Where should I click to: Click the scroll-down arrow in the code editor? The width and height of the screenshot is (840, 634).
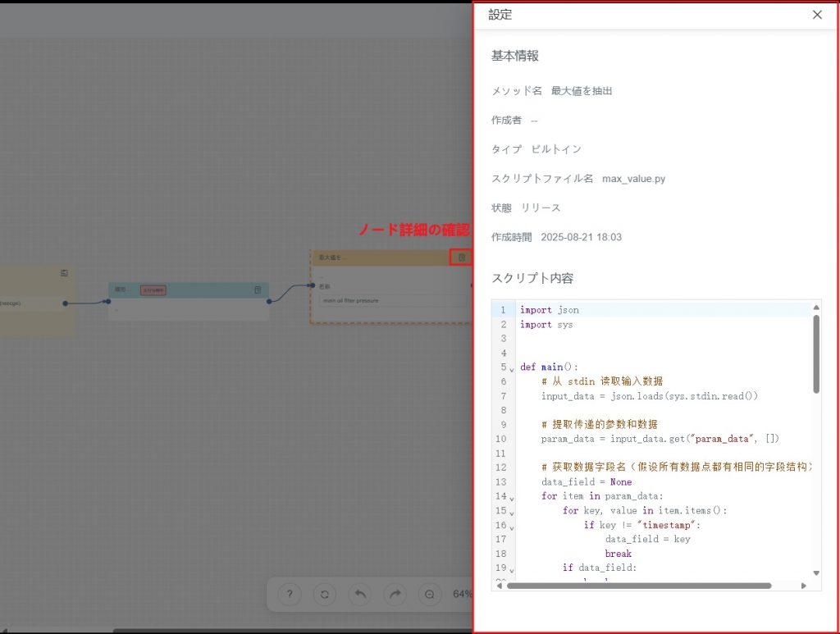[x=815, y=572]
